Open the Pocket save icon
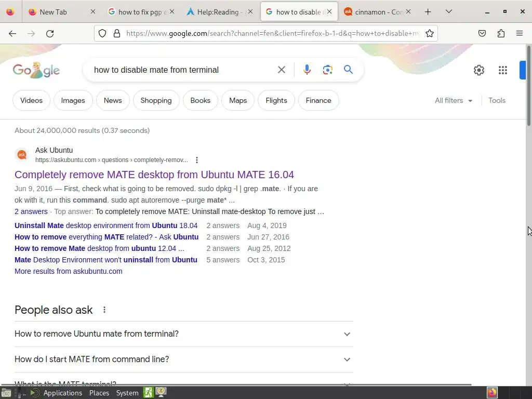The image size is (532, 399). [482, 33]
